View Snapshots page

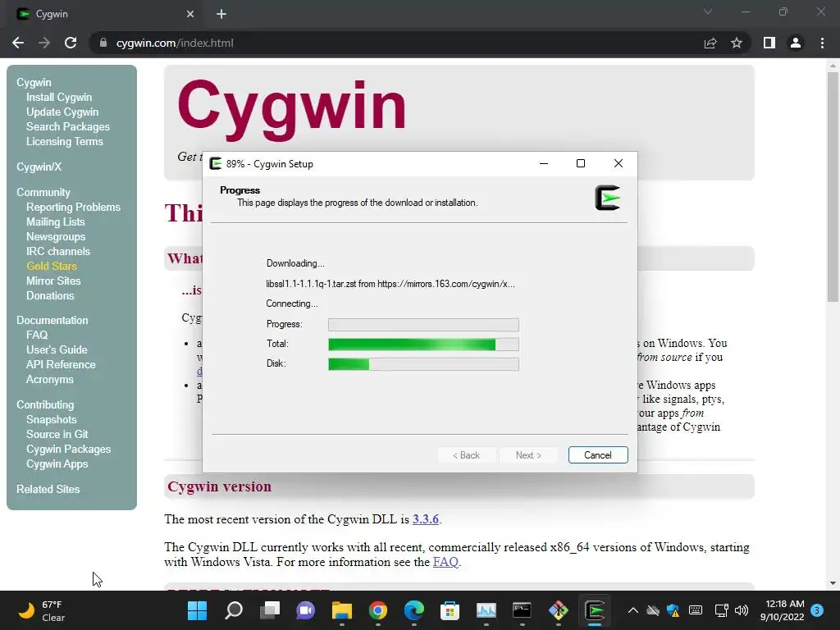(52, 419)
